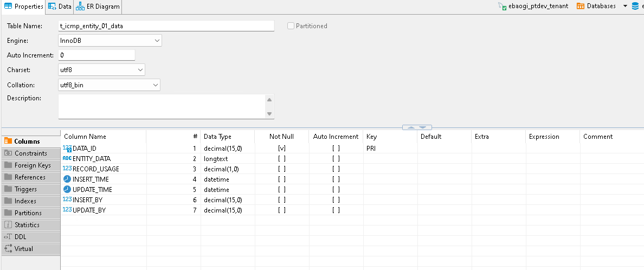Select the PRI key cell of DATA_ID

[x=390, y=149]
